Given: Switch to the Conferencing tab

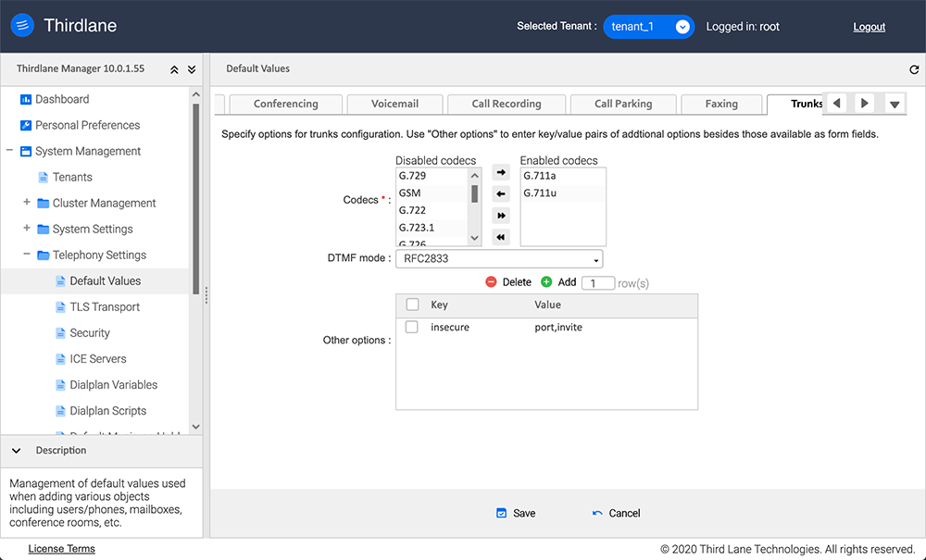Looking at the screenshot, I should (286, 104).
